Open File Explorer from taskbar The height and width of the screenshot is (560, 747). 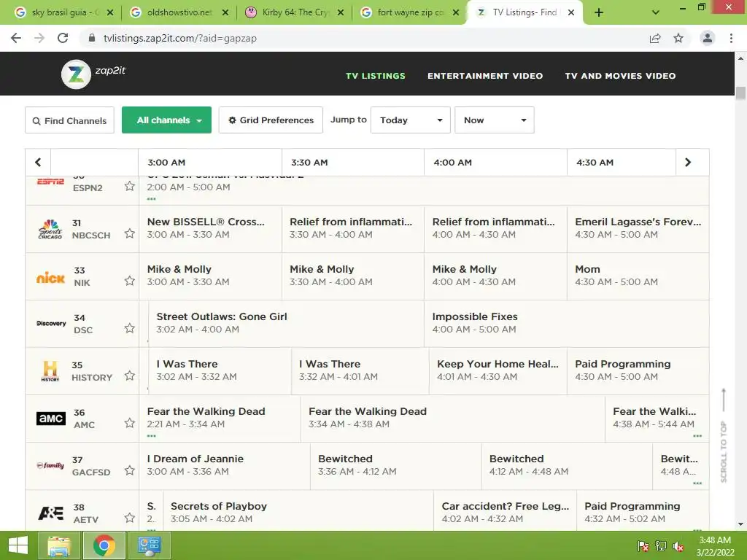pos(60,545)
